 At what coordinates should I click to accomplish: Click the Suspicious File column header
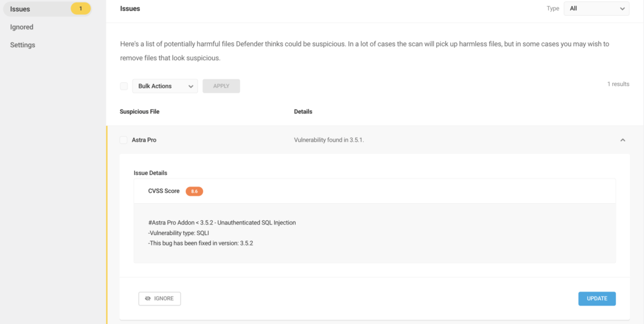point(140,112)
